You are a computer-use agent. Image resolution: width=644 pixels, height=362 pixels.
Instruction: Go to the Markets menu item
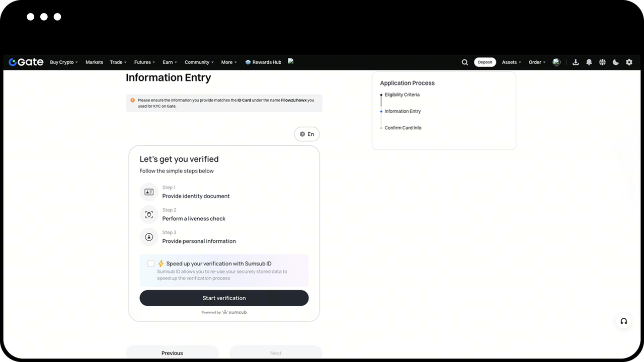(x=94, y=62)
